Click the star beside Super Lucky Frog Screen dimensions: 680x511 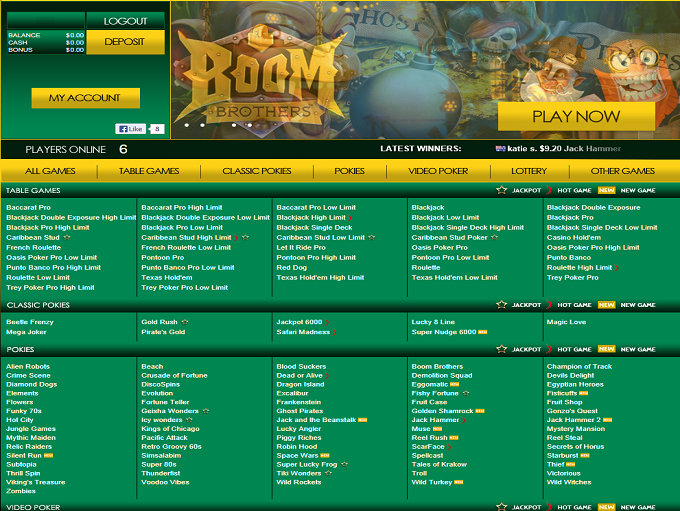(x=344, y=465)
